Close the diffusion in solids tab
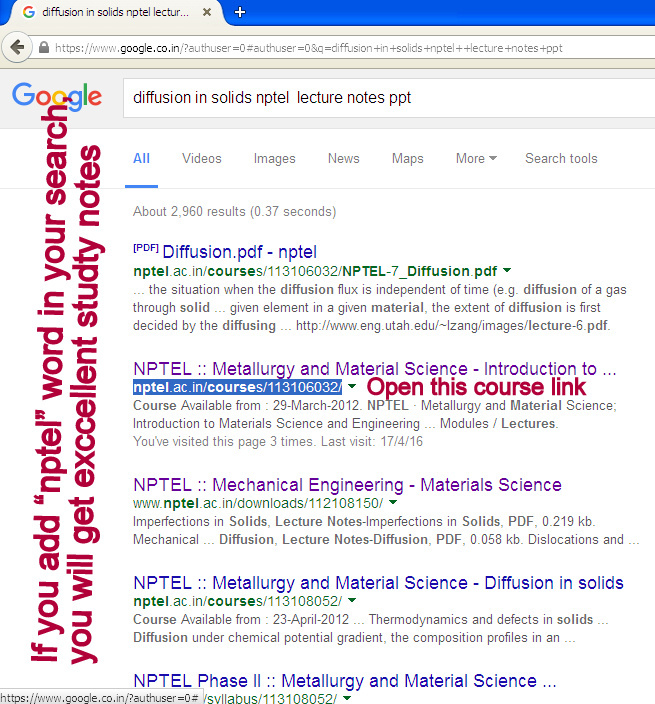Screen dimensions: 655x704 tap(207, 12)
